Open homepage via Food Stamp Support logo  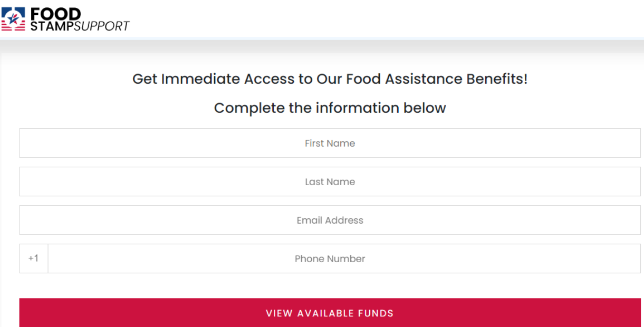pos(65,20)
